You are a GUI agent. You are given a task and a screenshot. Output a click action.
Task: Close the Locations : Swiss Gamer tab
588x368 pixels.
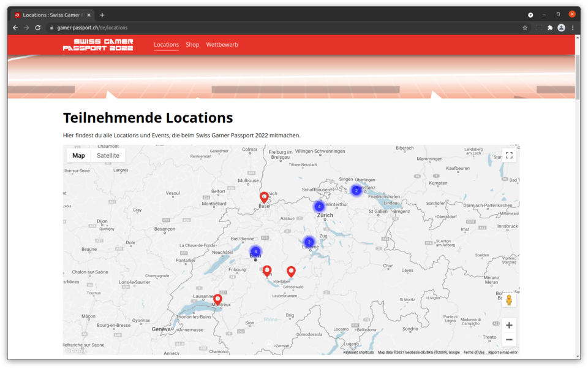pyautogui.click(x=89, y=15)
